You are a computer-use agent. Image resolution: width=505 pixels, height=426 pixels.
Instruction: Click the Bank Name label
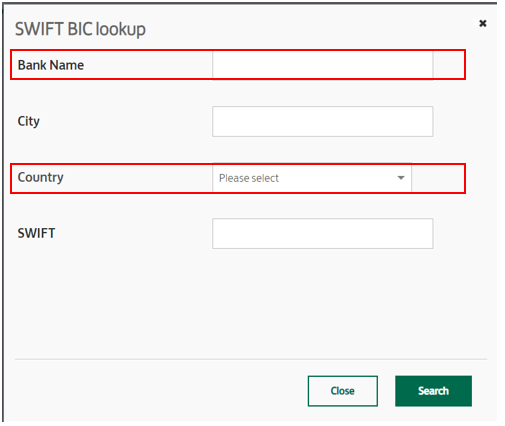point(51,65)
